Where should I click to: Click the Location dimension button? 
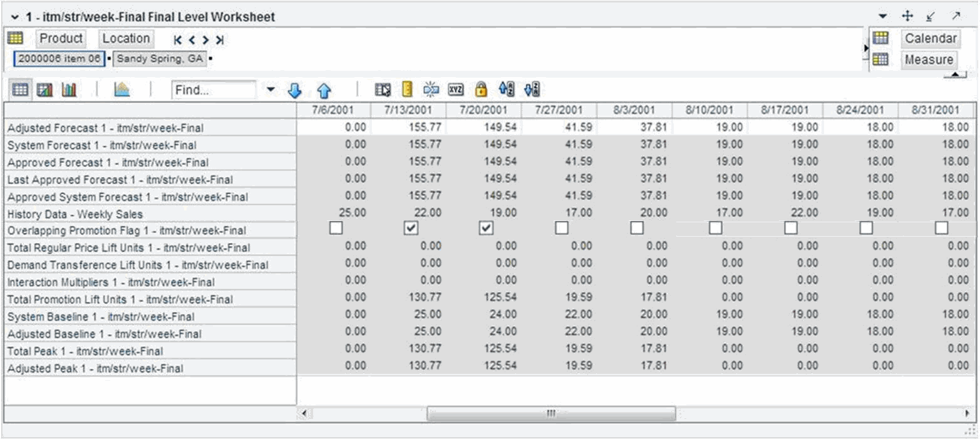126,39
